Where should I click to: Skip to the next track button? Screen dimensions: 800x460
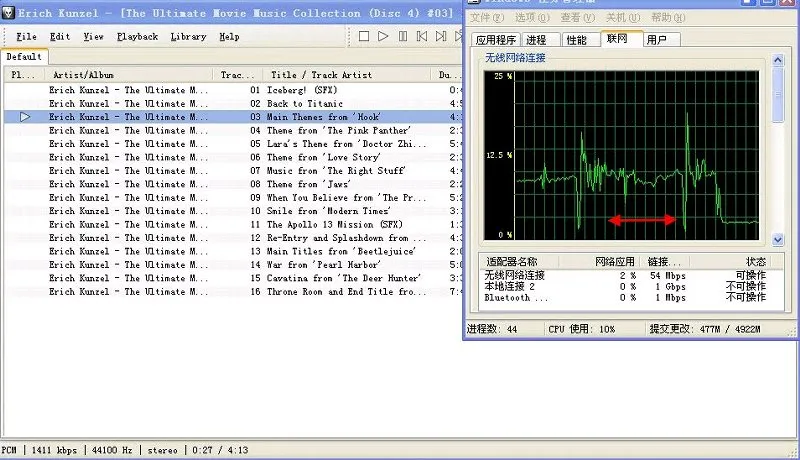coord(441,36)
